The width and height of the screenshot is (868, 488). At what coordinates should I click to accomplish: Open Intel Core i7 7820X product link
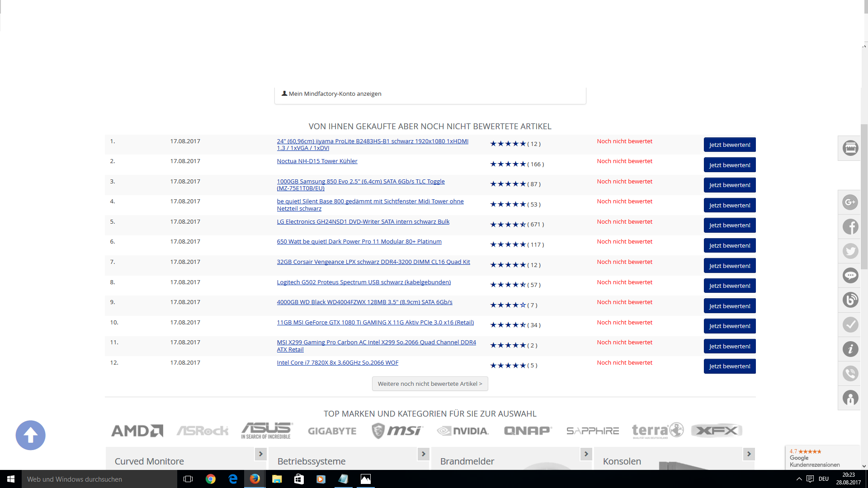click(337, 362)
